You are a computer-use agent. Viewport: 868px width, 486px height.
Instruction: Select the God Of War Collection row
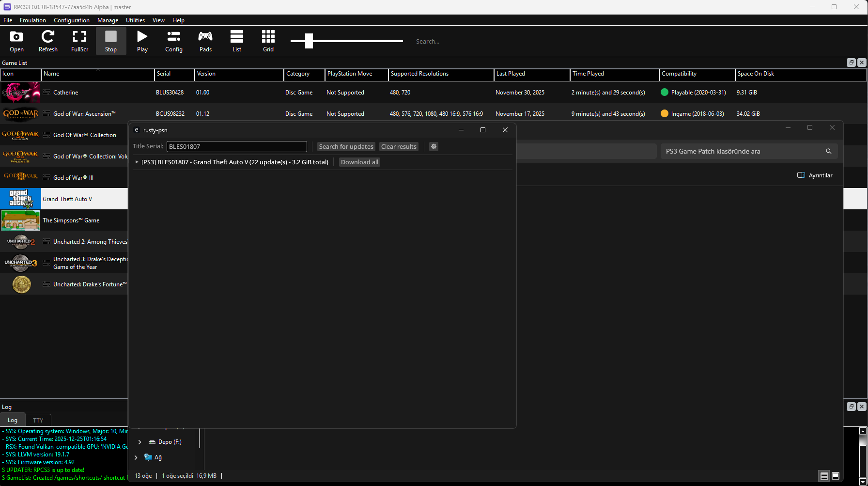(x=64, y=135)
